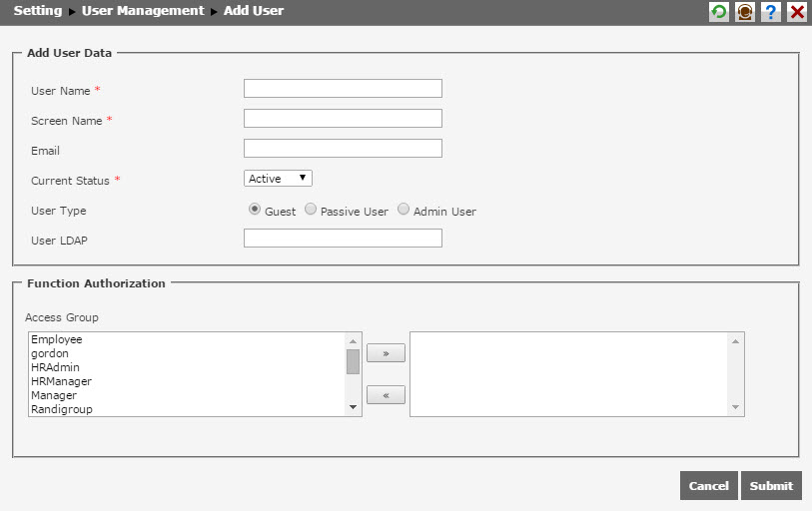812x511 pixels.
Task: Select the Passive User radio button
Action: click(311, 210)
